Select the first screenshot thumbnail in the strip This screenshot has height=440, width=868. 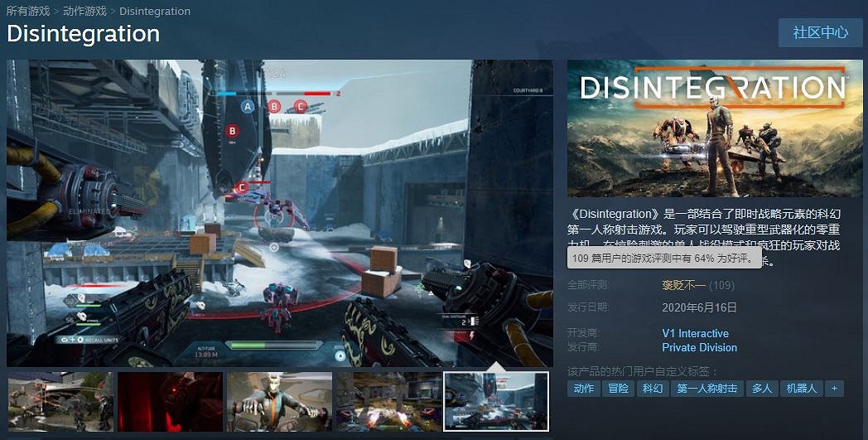click(x=60, y=401)
